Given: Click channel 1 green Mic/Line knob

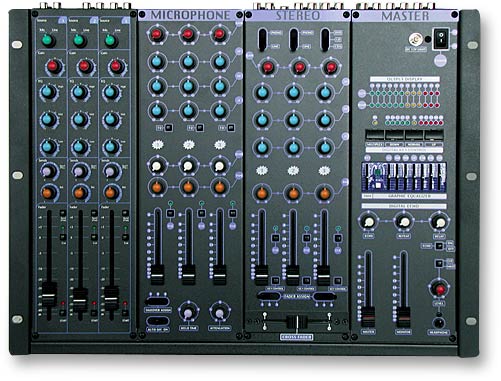Looking at the screenshot, I should click(x=48, y=40).
